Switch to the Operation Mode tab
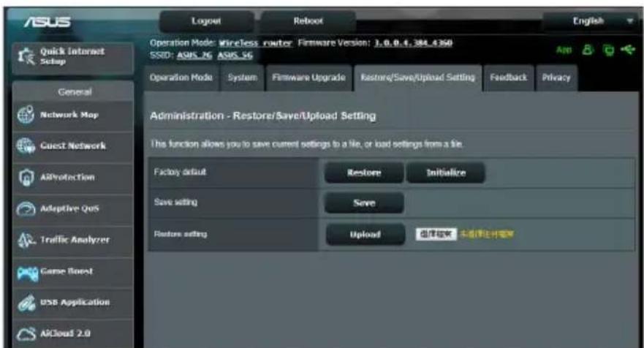The width and height of the screenshot is (644, 348). [181, 77]
